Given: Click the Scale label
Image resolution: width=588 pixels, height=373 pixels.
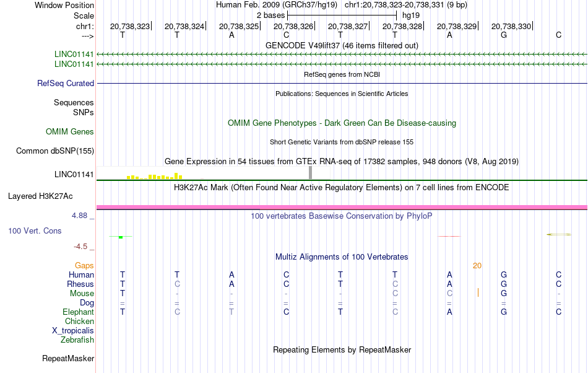Looking at the screenshot, I should click(x=84, y=15).
